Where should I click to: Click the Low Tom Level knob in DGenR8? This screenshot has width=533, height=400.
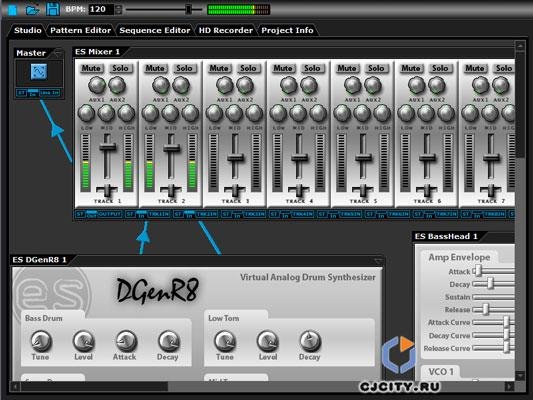tap(268, 341)
